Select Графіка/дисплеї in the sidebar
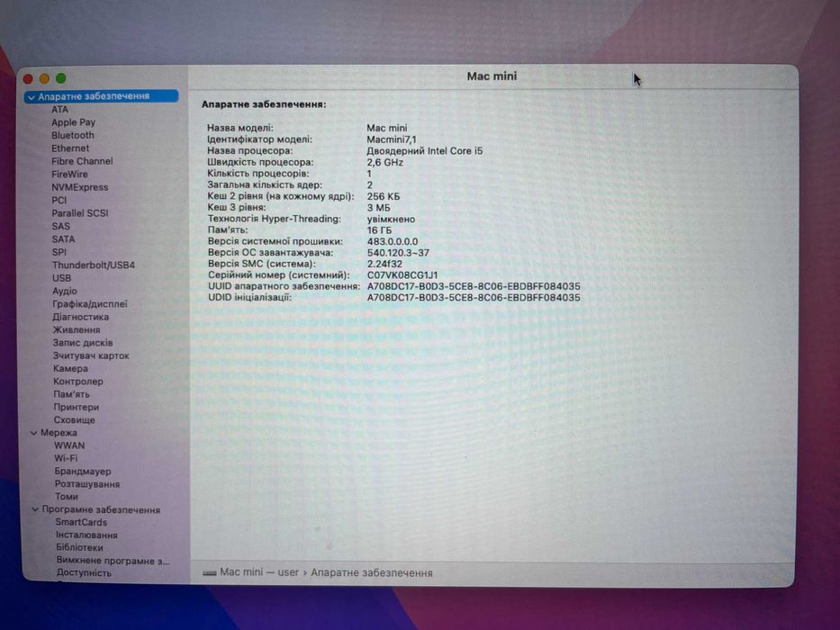The width and height of the screenshot is (840, 630). pyautogui.click(x=90, y=304)
